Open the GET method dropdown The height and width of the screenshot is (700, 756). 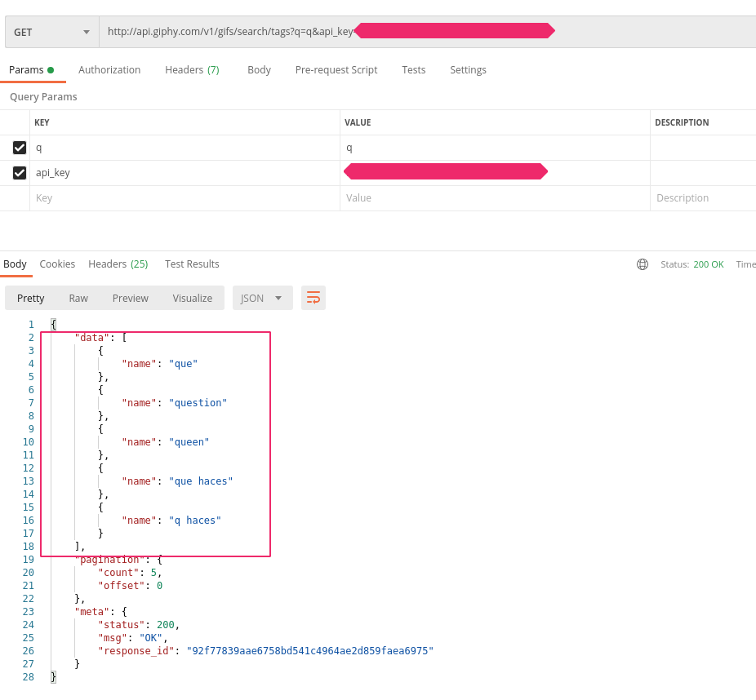coord(52,33)
